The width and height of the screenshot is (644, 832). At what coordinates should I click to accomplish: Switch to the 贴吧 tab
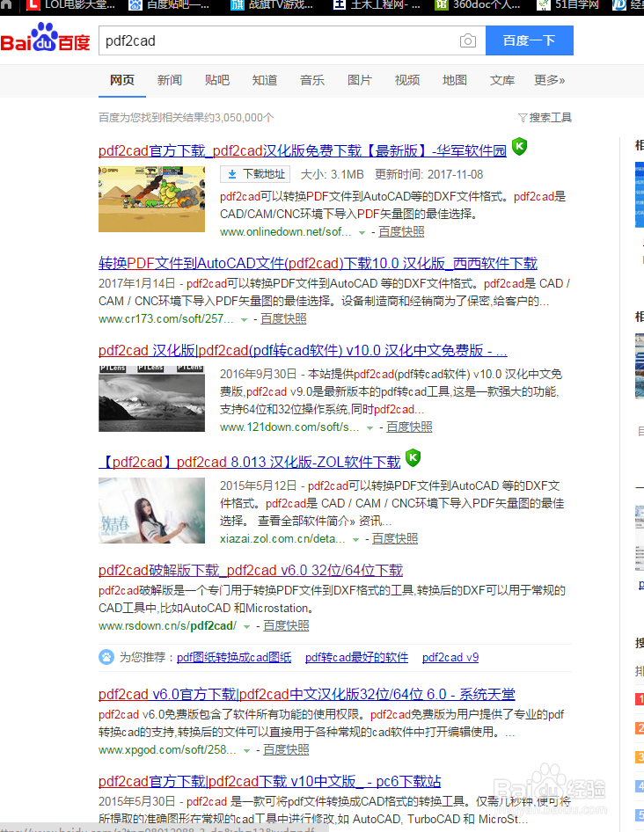point(217,80)
